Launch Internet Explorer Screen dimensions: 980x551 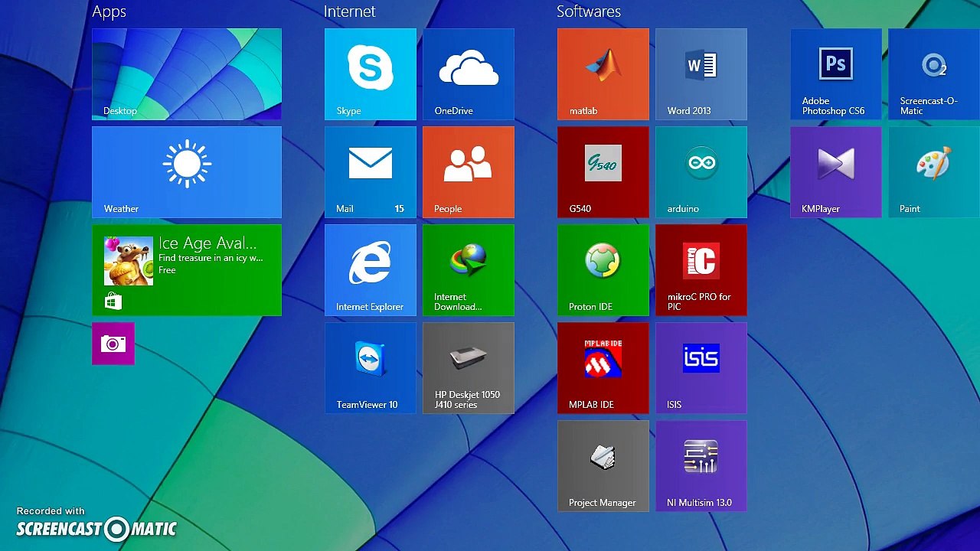pyautogui.click(x=371, y=270)
